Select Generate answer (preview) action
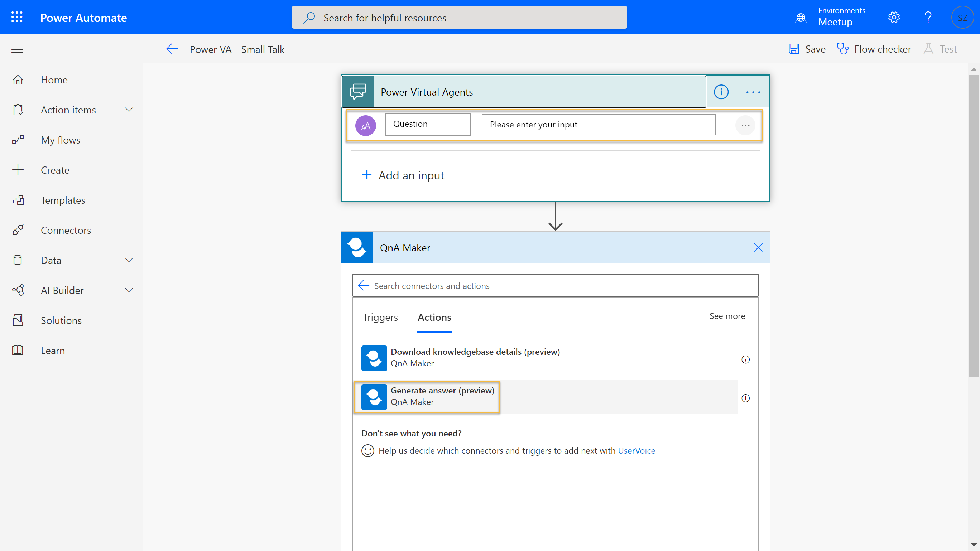This screenshot has height=551, width=980. [x=545, y=397]
